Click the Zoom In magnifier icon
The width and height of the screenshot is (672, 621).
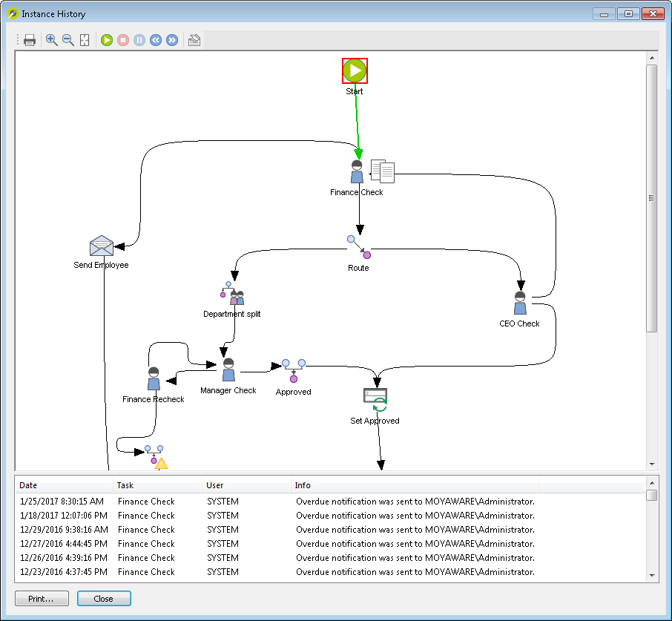51,40
